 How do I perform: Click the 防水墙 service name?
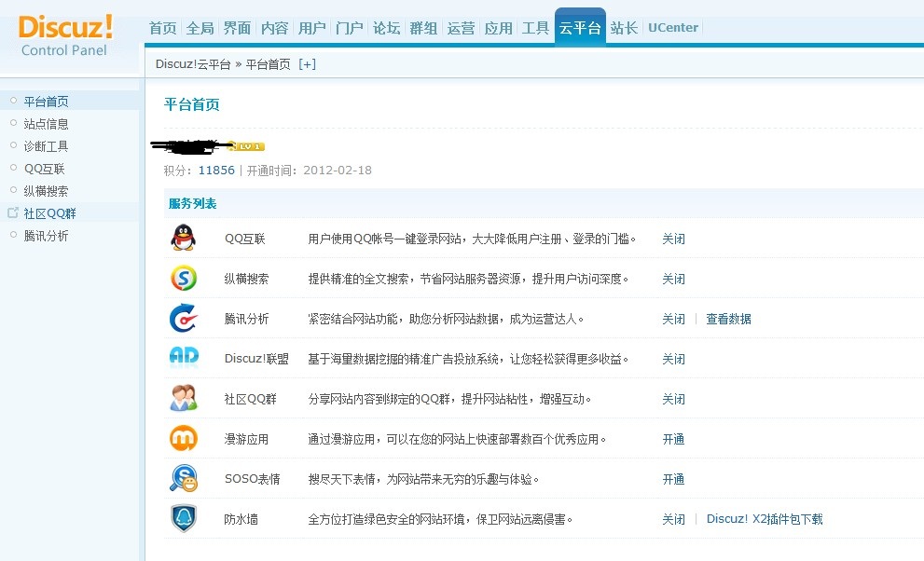point(241,519)
